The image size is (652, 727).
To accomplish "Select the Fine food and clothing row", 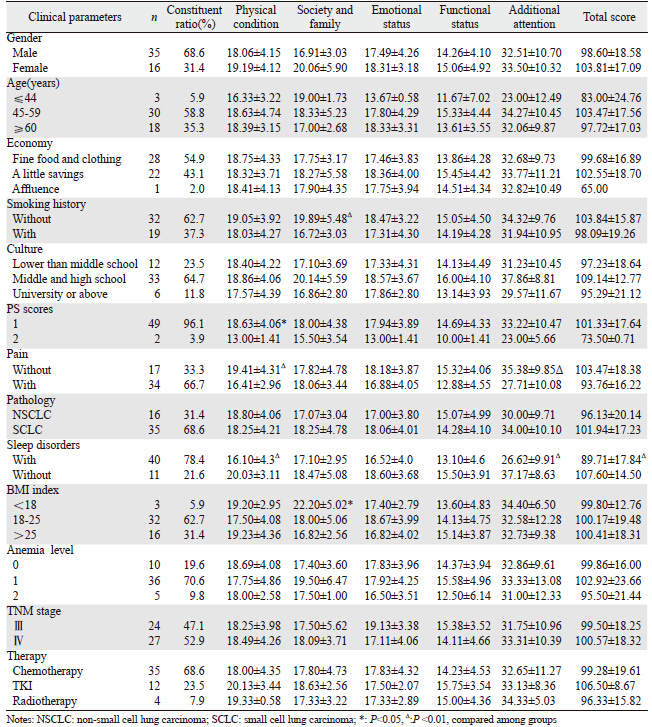I will point(66,160).
